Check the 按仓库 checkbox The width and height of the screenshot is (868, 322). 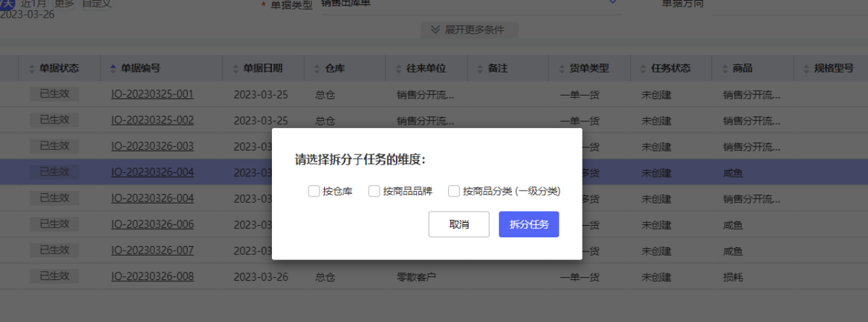point(314,191)
